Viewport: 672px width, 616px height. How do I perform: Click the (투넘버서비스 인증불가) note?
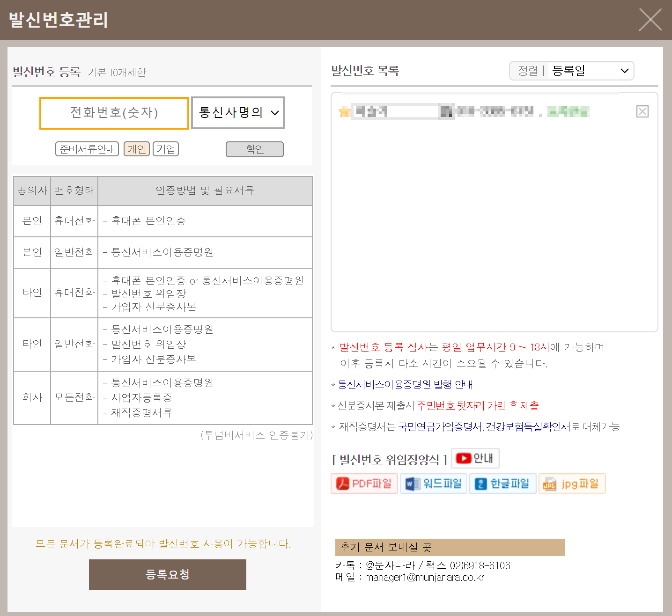point(257,435)
